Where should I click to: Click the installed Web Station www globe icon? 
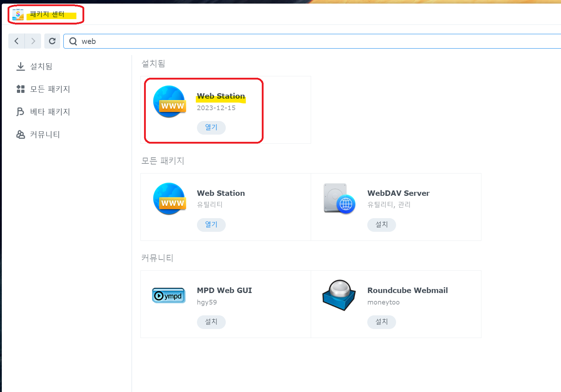click(170, 102)
